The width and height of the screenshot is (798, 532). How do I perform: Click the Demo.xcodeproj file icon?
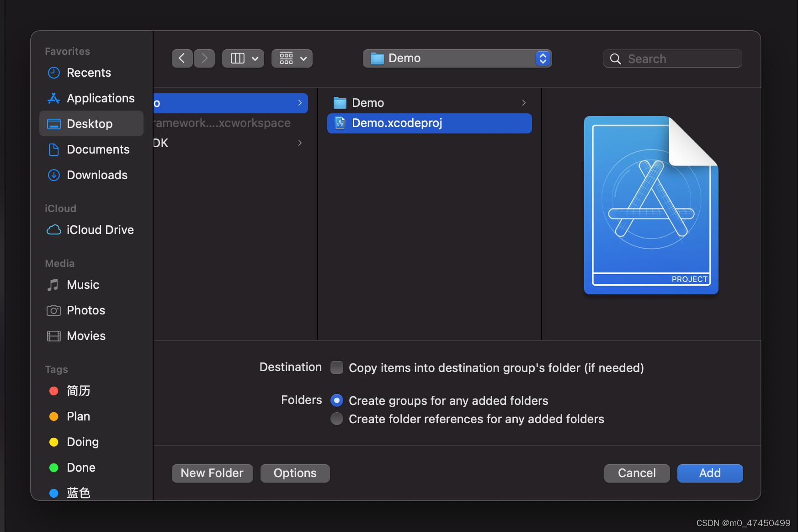click(340, 123)
